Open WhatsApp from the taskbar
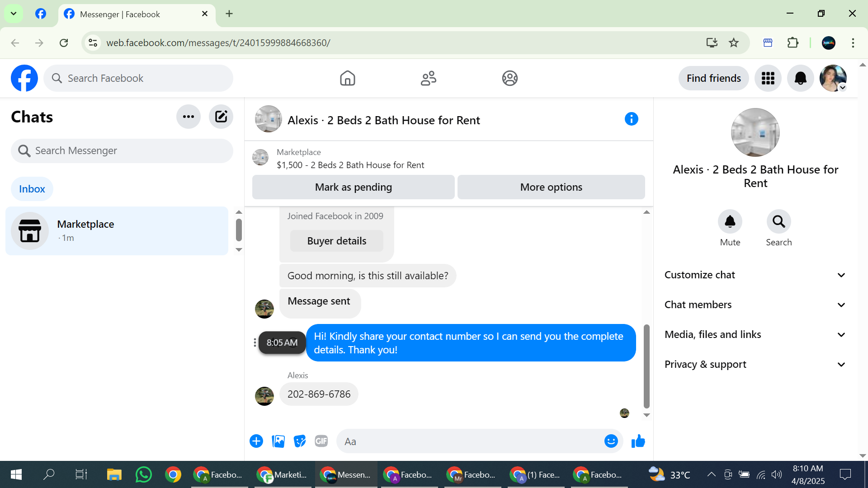 click(x=143, y=474)
